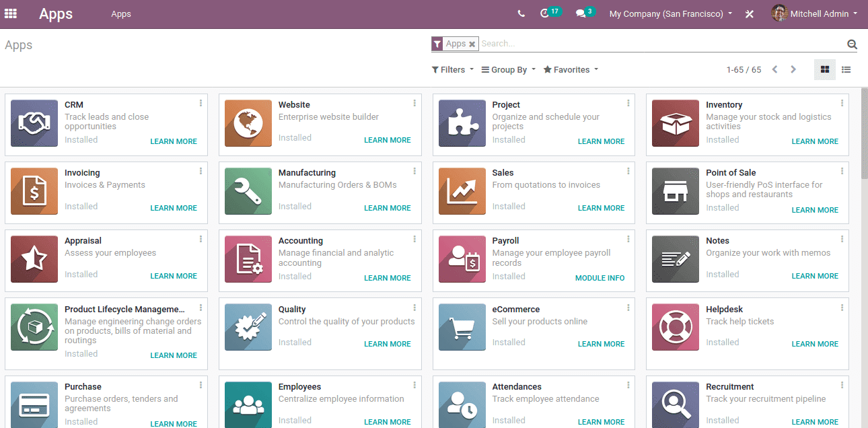The height and width of the screenshot is (428, 868).
Task: Select the Manufacturing wrench app icon
Action: [248, 191]
